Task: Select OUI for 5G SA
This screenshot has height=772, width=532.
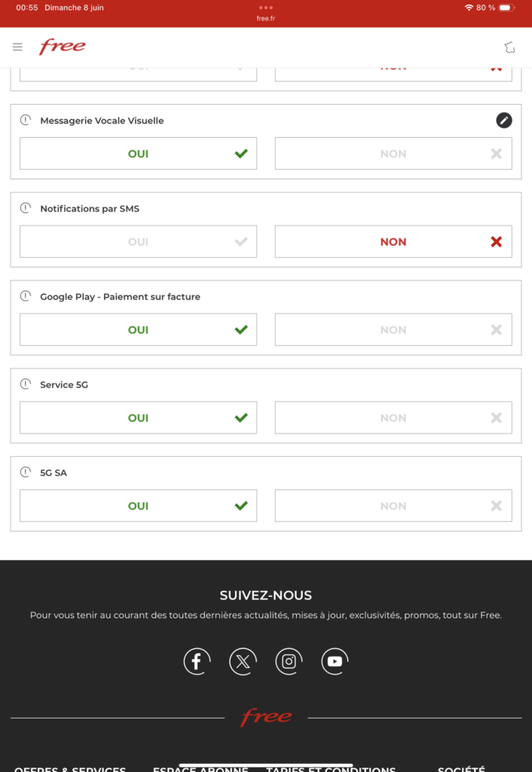Action: point(138,506)
